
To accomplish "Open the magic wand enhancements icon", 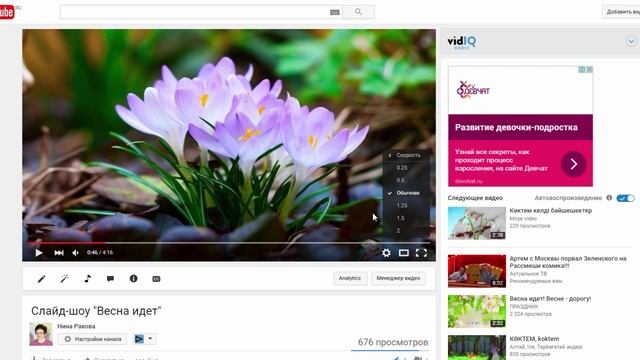I will coord(64,279).
